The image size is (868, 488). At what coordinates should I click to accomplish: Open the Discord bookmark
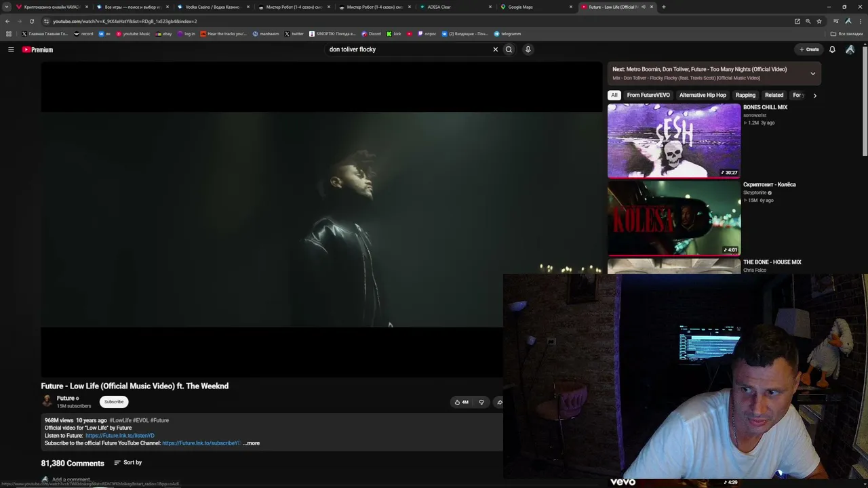pyautogui.click(x=372, y=34)
